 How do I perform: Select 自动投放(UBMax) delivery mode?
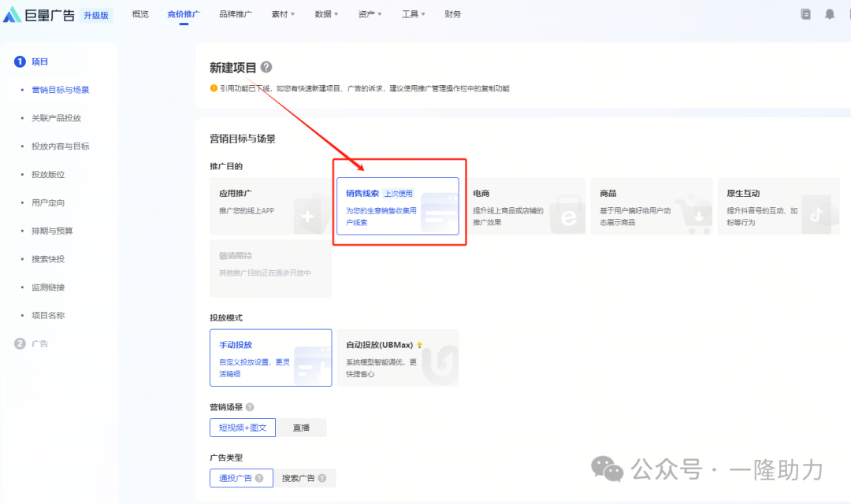pyautogui.click(x=398, y=357)
